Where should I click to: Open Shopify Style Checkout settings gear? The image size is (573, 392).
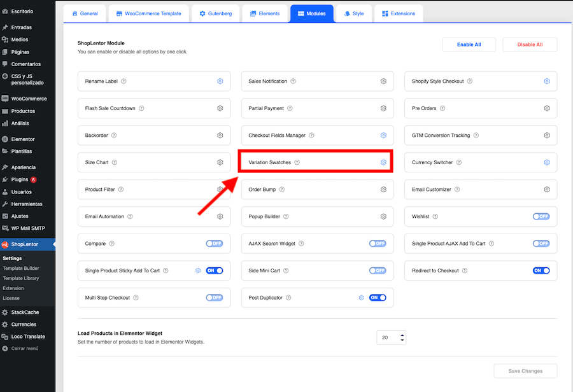547,81
